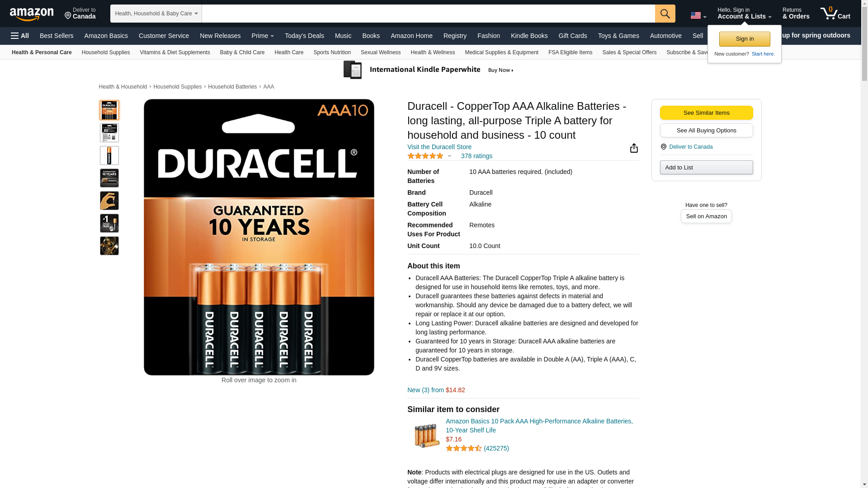
Task: Expand the Prime menu dropdown
Action: point(263,36)
